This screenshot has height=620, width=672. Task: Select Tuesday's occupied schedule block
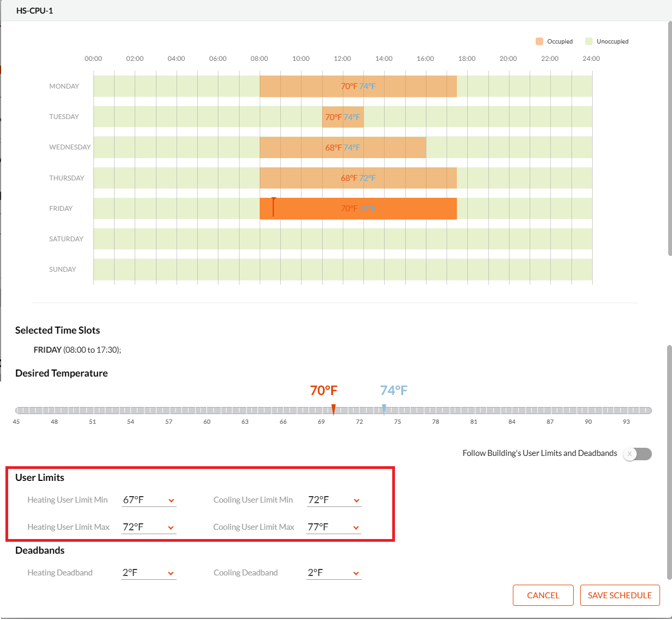pyautogui.click(x=343, y=117)
